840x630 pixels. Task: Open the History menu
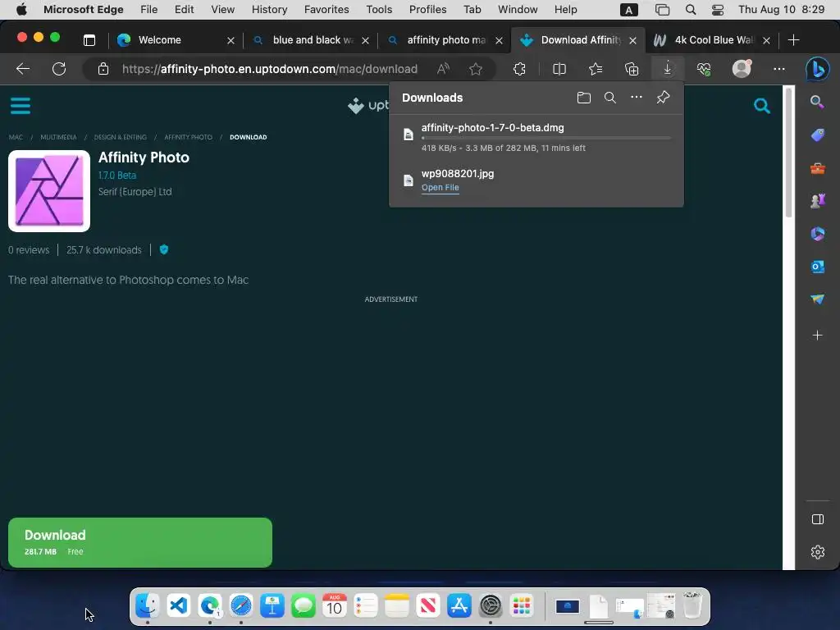269,10
